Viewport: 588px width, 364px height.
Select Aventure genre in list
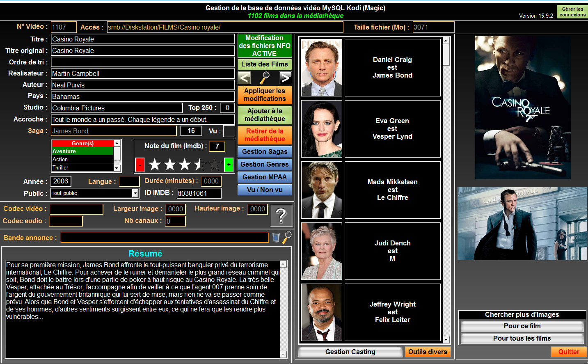pos(82,151)
